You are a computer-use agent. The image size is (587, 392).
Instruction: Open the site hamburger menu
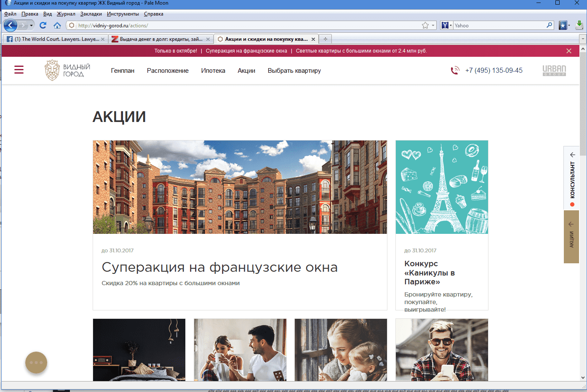[x=19, y=70]
